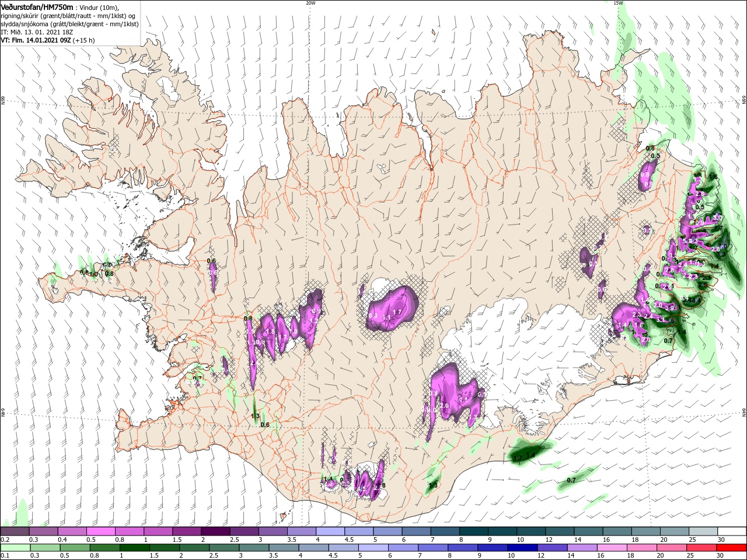This screenshot has height=560, width=747.
Task: Pick the top legend swatch between 6 and 7
Action: coord(416,531)
